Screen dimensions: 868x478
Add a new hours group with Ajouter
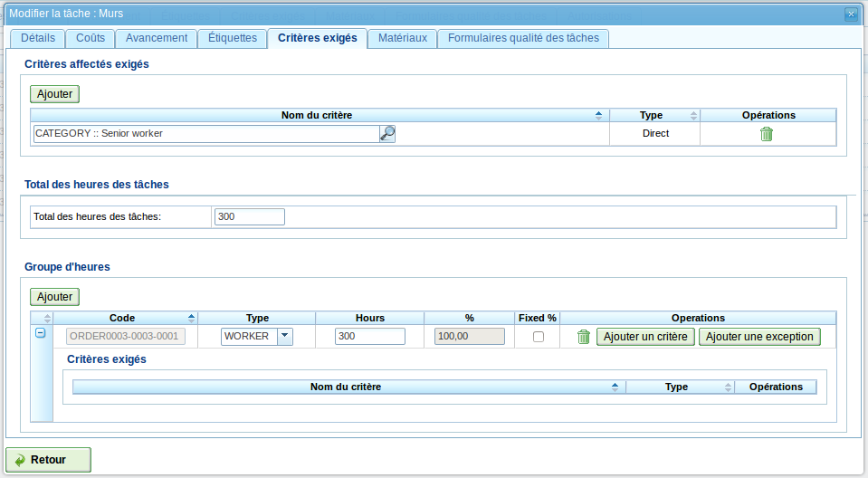55,297
